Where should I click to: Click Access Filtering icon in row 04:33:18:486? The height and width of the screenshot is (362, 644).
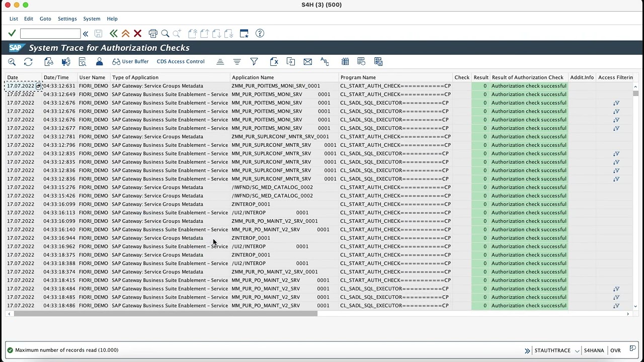(x=616, y=306)
